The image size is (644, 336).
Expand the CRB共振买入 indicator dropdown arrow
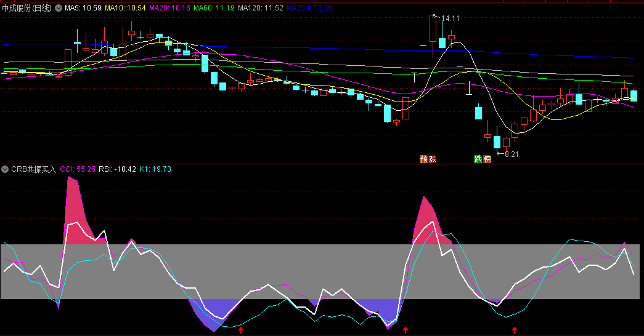coord(5,169)
